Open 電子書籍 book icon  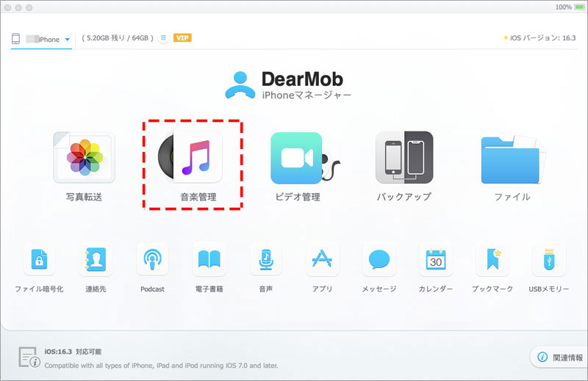[x=209, y=259]
